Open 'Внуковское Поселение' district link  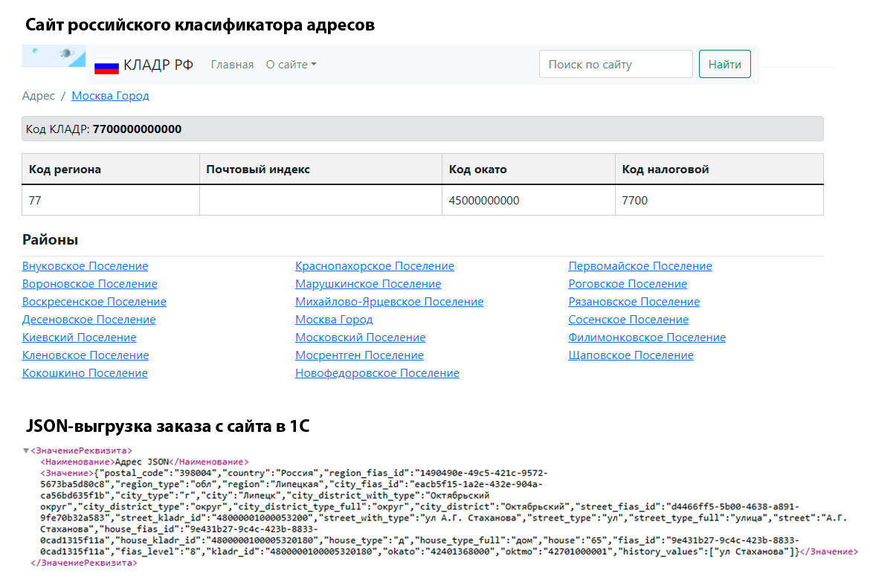point(85,266)
